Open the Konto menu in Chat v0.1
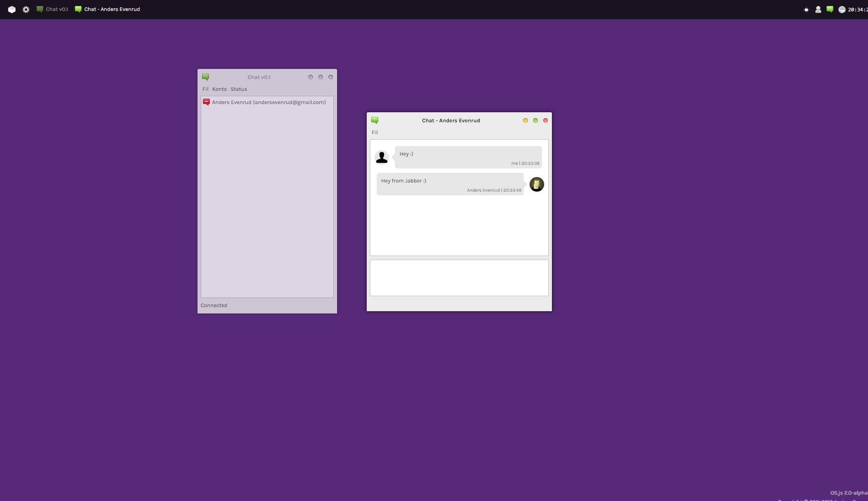868x501 pixels. pos(219,89)
